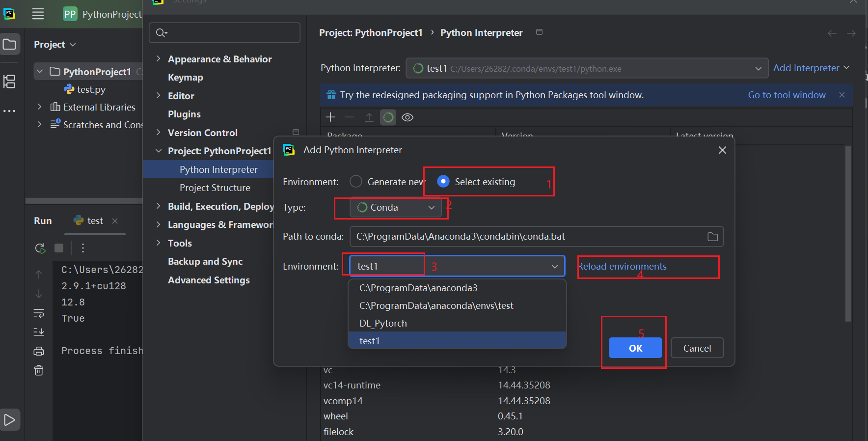Select C:\ProgramData\anaconda\envs\test from list
The width and height of the screenshot is (868, 441).
457,305
